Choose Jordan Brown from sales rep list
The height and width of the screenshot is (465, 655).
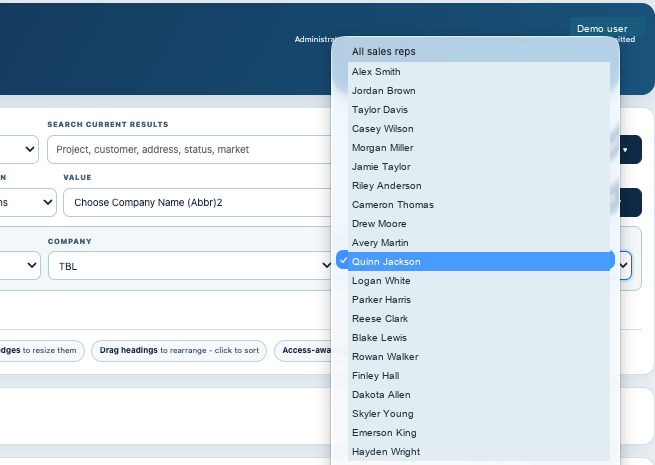click(x=479, y=91)
